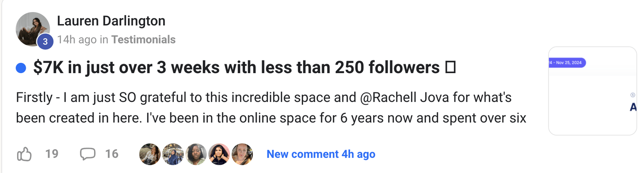Screen dimensions: 644x173
Task: Jump to the New comment 4h ago link
Action: point(321,154)
